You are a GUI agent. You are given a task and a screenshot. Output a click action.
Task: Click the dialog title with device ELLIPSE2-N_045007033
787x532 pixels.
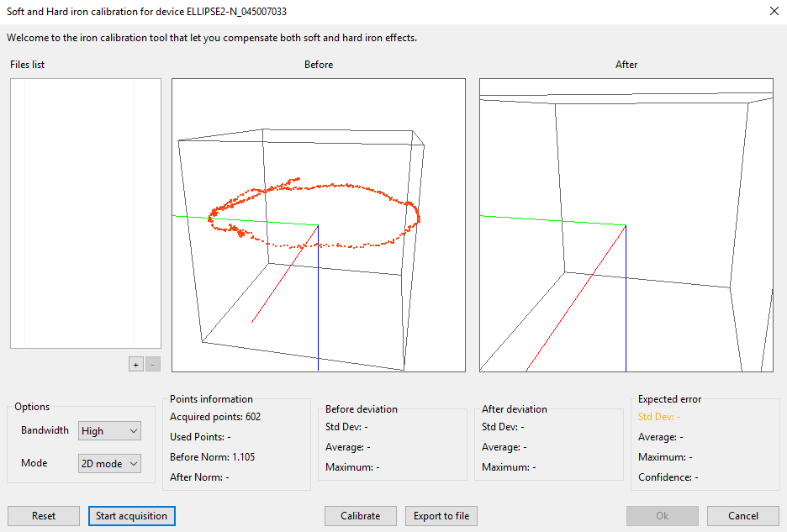[x=146, y=11]
